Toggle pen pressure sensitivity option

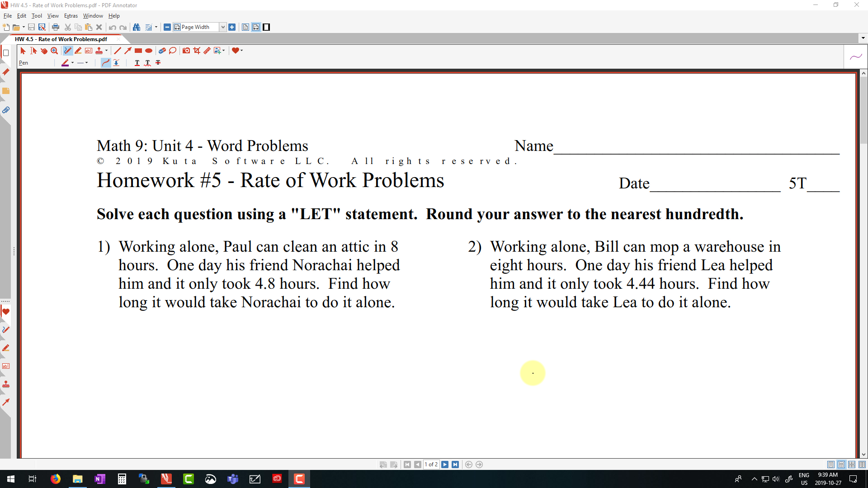(x=116, y=63)
